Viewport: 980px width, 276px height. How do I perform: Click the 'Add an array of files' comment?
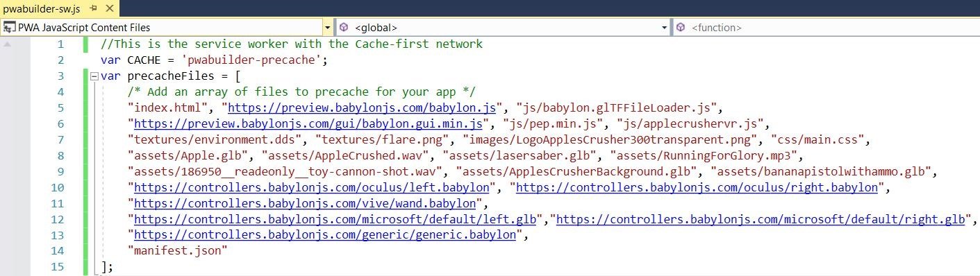click(x=302, y=92)
